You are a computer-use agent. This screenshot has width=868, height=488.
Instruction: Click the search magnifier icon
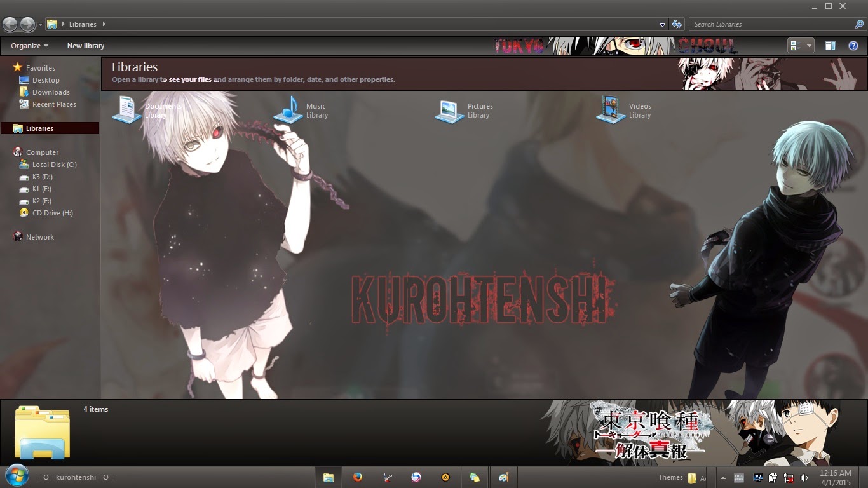click(859, 24)
